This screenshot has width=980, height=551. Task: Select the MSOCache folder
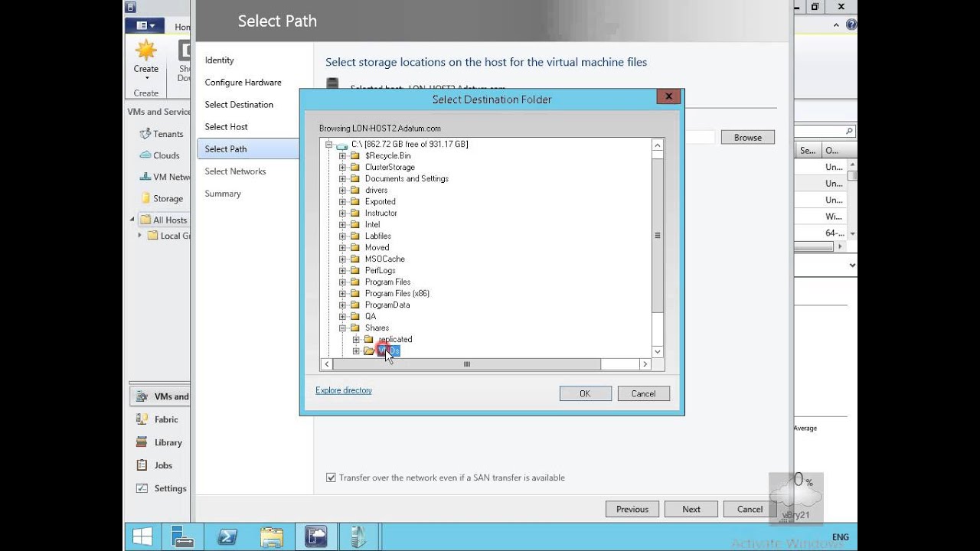click(384, 259)
